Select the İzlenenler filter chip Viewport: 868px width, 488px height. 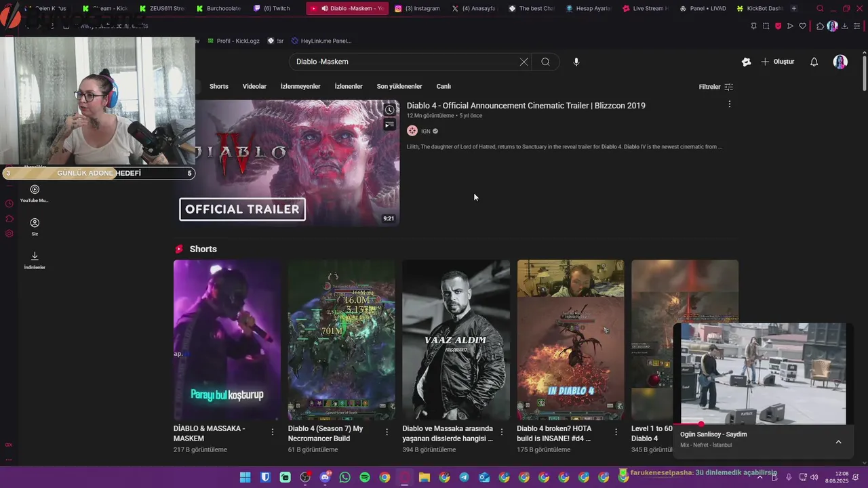pyautogui.click(x=349, y=86)
